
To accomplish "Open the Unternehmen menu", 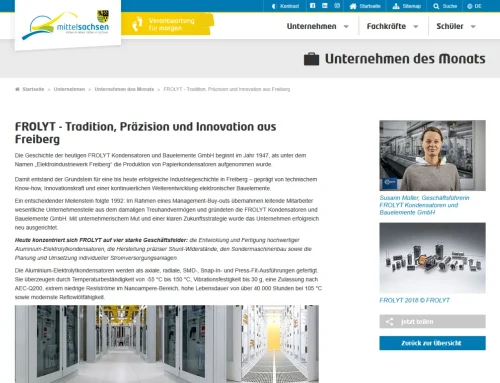I will pyautogui.click(x=311, y=26).
